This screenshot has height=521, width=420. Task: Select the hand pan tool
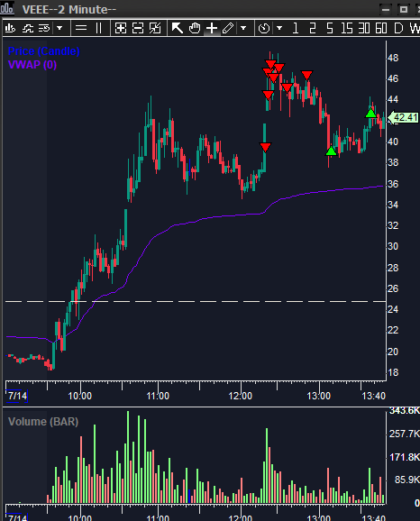[195, 28]
